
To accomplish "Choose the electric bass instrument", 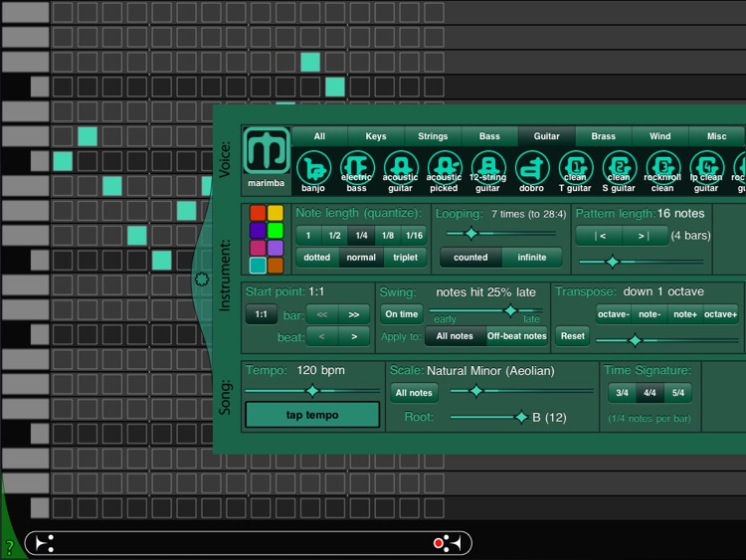I will [357, 171].
